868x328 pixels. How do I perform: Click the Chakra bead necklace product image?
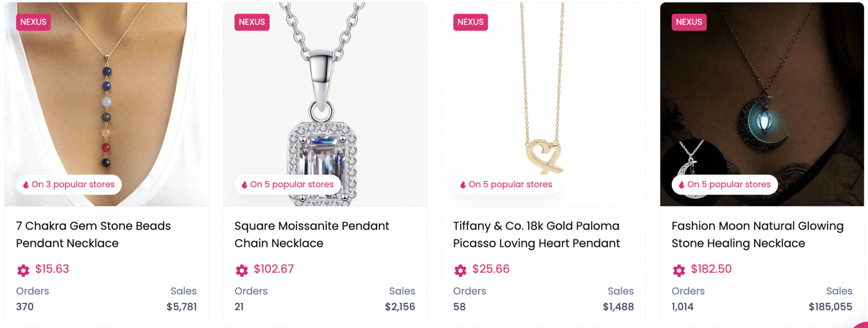(106, 102)
